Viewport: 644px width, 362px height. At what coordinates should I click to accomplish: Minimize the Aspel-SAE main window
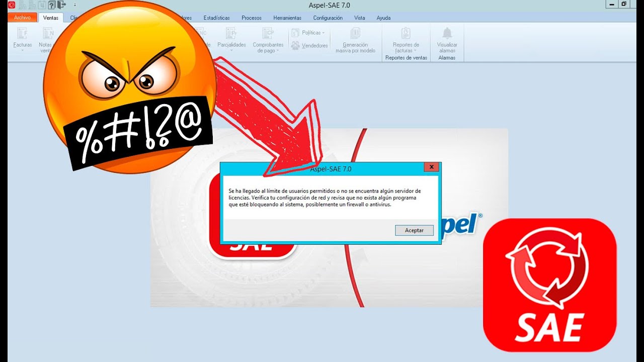pyautogui.click(x=611, y=4)
